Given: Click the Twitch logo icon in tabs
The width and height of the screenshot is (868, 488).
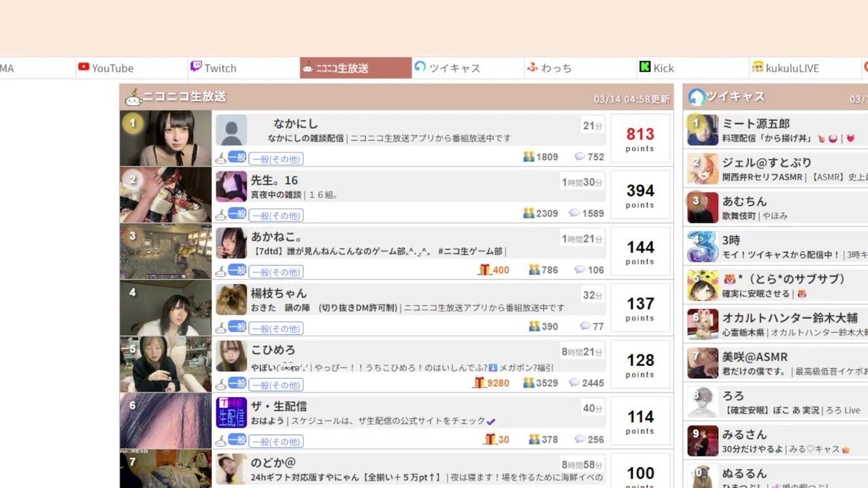Looking at the screenshot, I should click(196, 66).
